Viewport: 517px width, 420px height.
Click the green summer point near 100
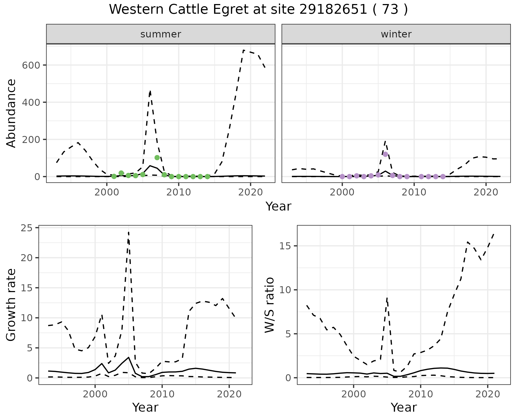(x=157, y=157)
